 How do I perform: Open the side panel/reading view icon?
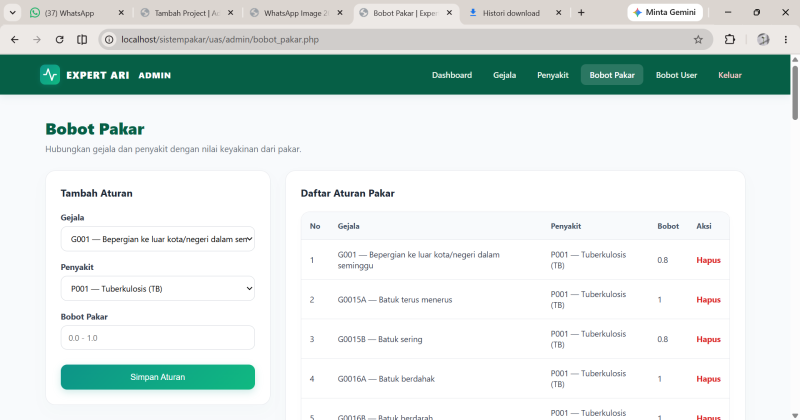pos(82,39)
